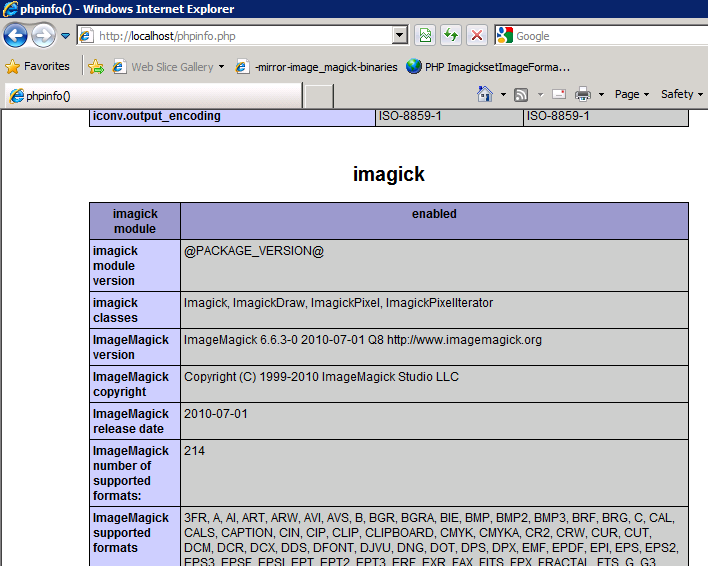
Task: Click the imagick module header cell
Action: tap(135, 221)
